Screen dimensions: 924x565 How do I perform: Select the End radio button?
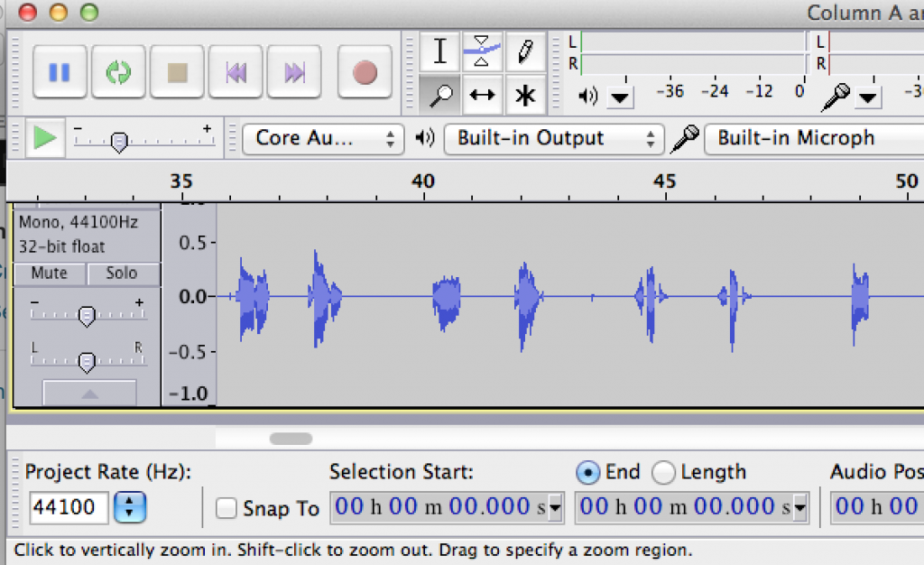click(x=587, y=472)
